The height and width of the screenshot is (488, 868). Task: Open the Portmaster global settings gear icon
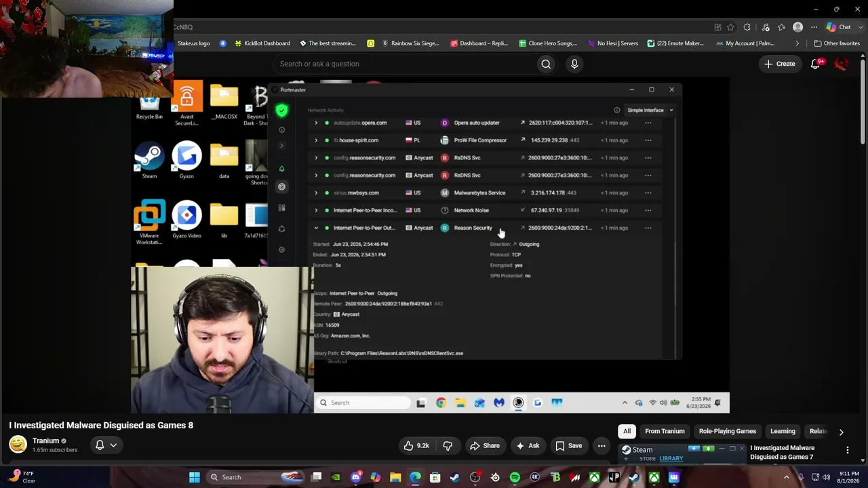pyautogui.click(x=281, y=249)
